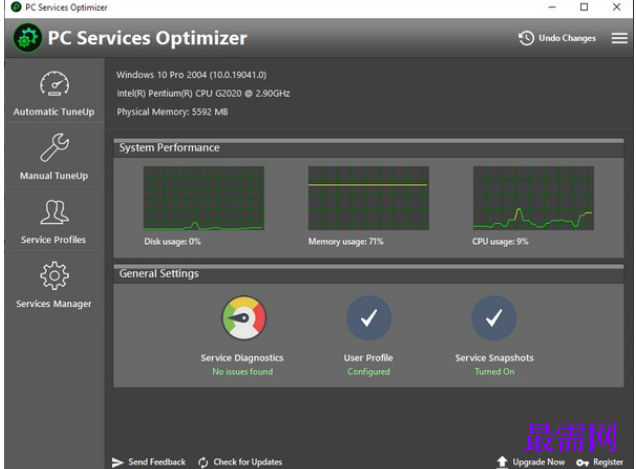Click the Disk usage graph
The image size is (636, 469).
coord(204,198)
